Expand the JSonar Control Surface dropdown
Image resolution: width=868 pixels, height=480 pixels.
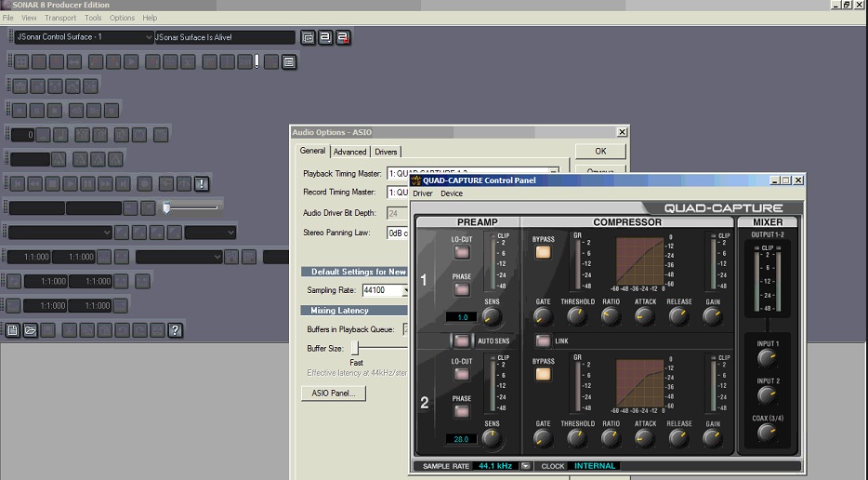tap(148, 37)
